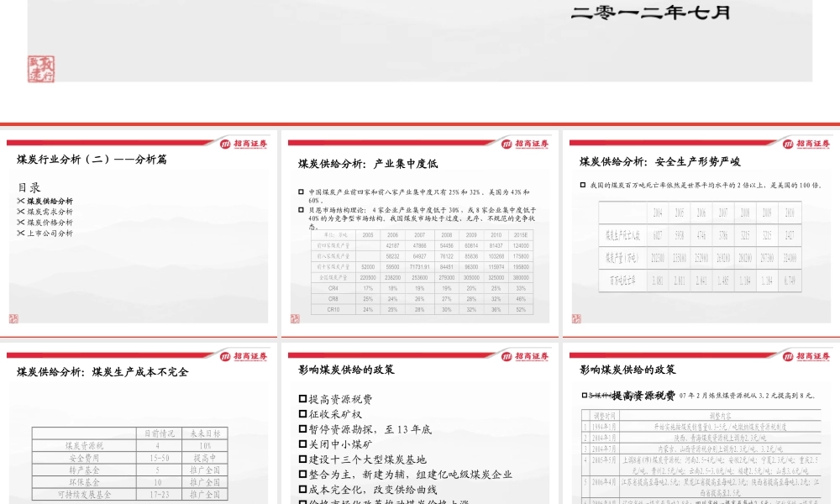Click the 2006年4月 table row
Viewport: 840px width, 504px height.
(701, 487)
